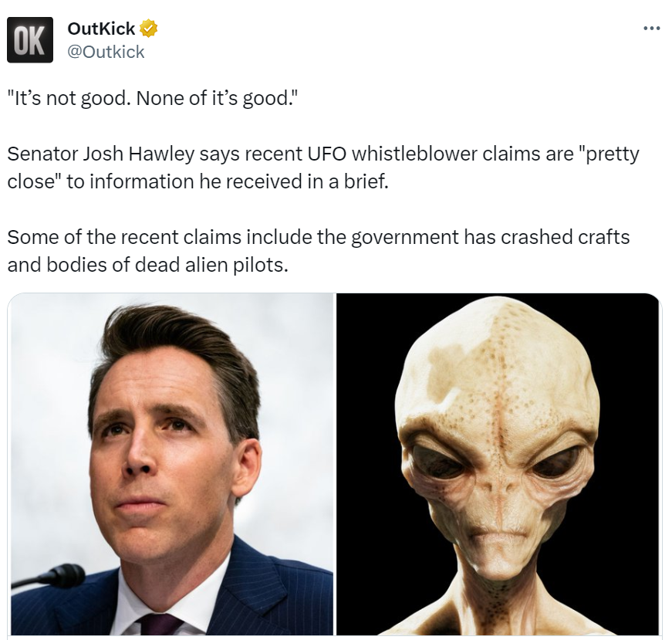Open the OutKick OK logo avatar
672x640 pixels.
click(30, 40)
